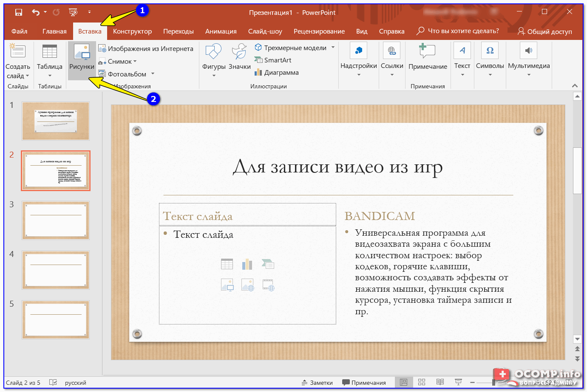Image resolution: width=587 pixels, height=392 pixels.
Task: Open the Таблица insert dropdown
Action: pyautogui.click(x=50, y=62)
